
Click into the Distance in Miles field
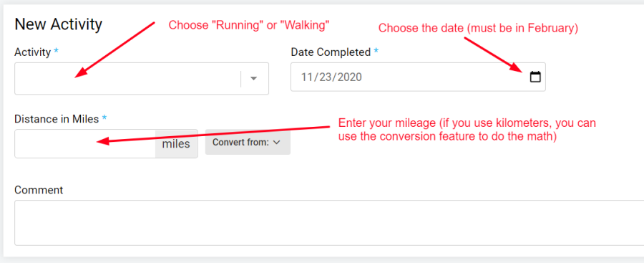(85, 143)
